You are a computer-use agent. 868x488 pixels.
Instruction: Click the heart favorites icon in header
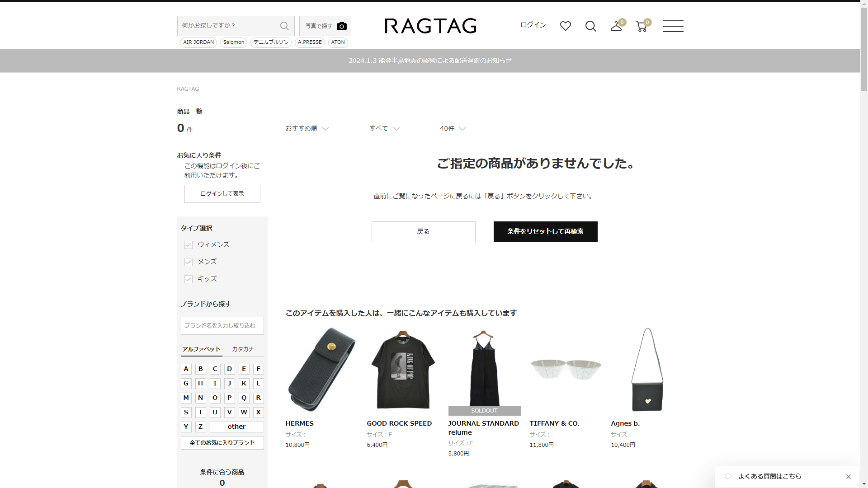(565, 26)
